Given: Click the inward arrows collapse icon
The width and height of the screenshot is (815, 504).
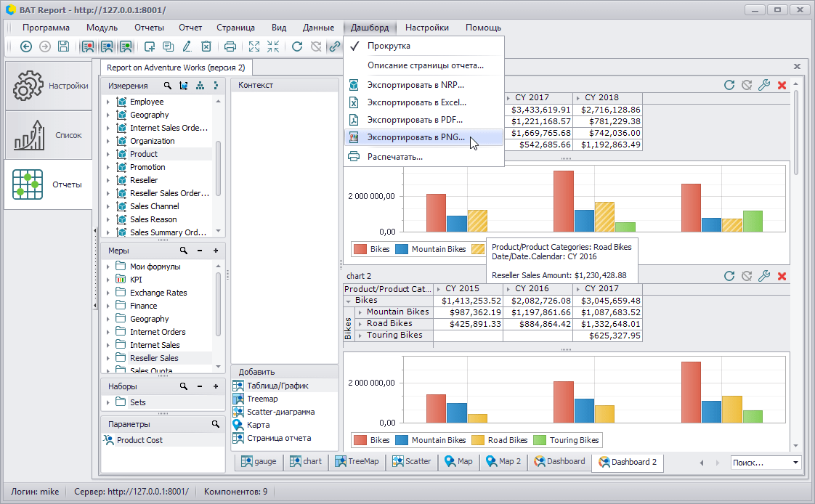Looking at the screenshot, I should point(273,46).
